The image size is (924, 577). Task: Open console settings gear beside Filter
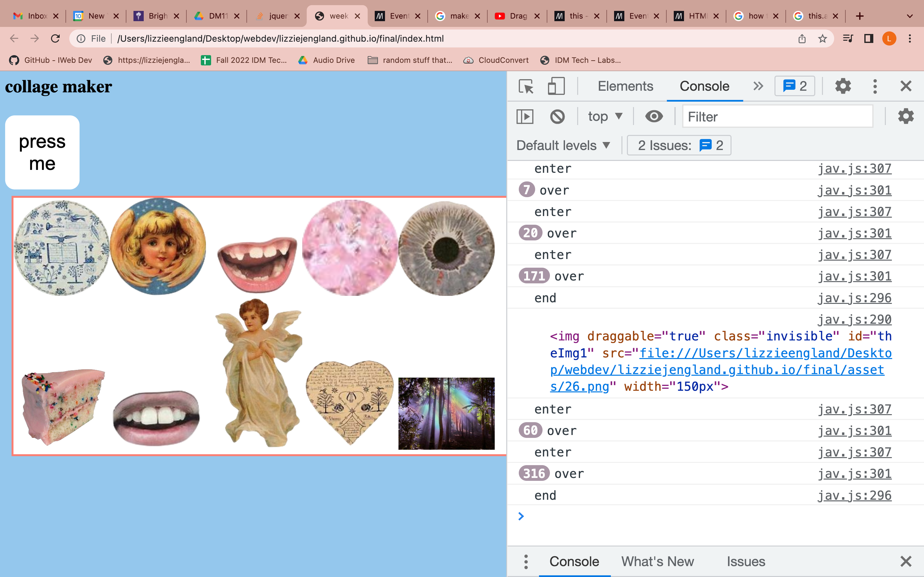coord(906,116)
